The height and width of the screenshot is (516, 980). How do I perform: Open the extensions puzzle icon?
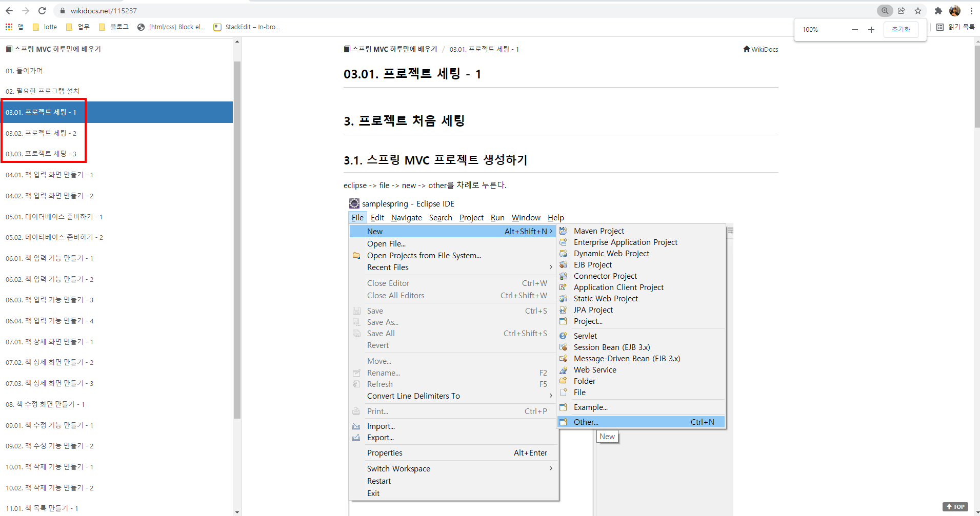pos(938,11)
